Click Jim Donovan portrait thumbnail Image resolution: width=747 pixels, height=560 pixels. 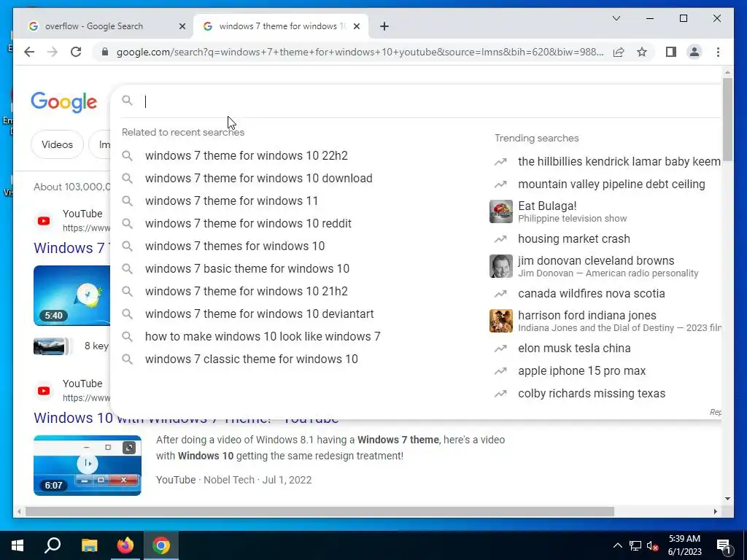pyautogui.click(x=500, y=266)
